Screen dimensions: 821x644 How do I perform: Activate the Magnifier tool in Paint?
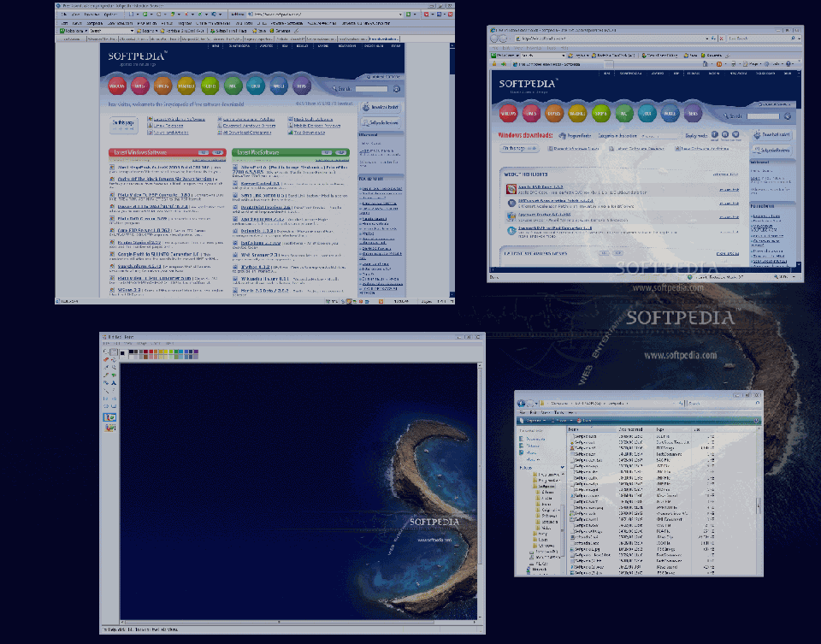114,368
